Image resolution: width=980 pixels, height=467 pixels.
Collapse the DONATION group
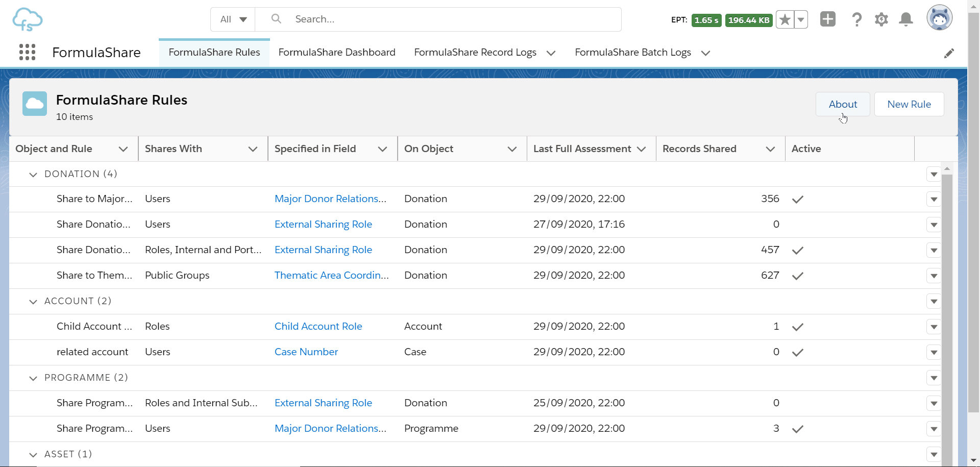tap(33, 175)
